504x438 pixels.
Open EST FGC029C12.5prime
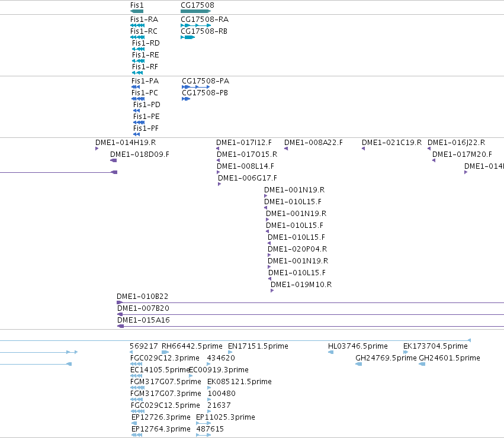(x=165, y=406)
